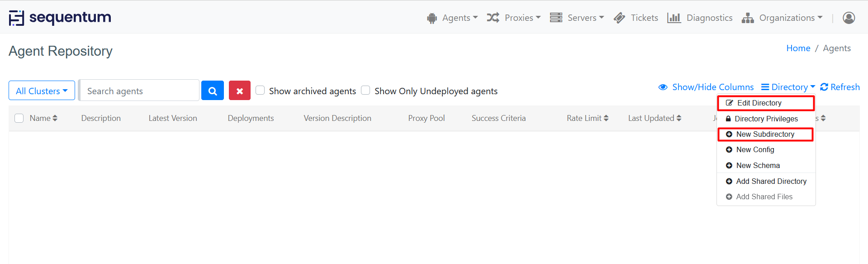Click into the Search agents field
Viewport: 868px width, 264px height.
[139, 91]
